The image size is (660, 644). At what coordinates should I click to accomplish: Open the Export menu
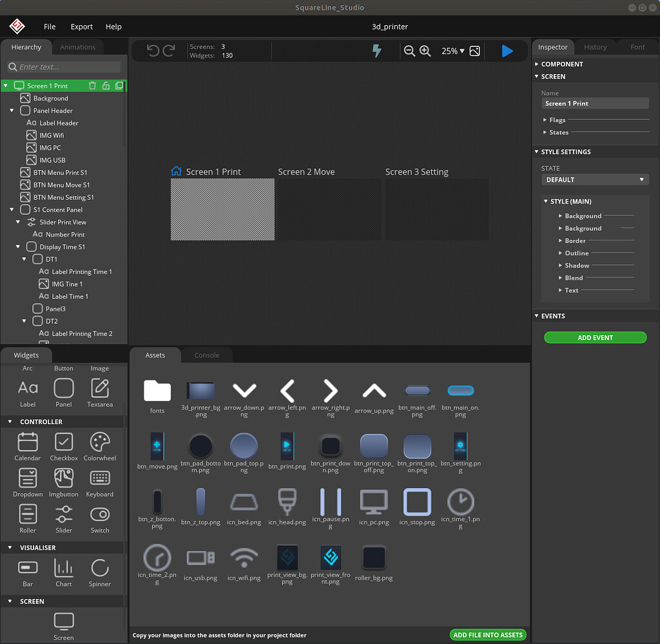tap(81, 26)
